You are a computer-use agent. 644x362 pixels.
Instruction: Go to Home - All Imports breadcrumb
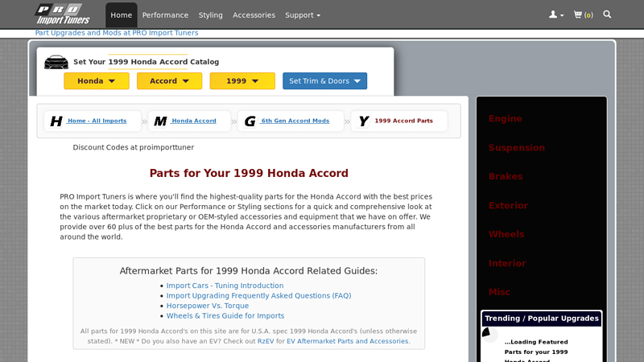[97, 121]
